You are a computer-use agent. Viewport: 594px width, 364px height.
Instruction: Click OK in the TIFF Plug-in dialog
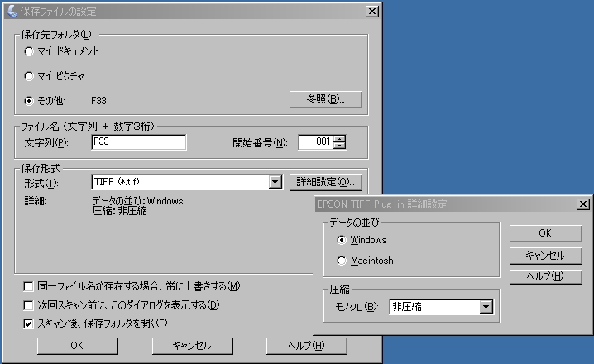coord(545,233)
